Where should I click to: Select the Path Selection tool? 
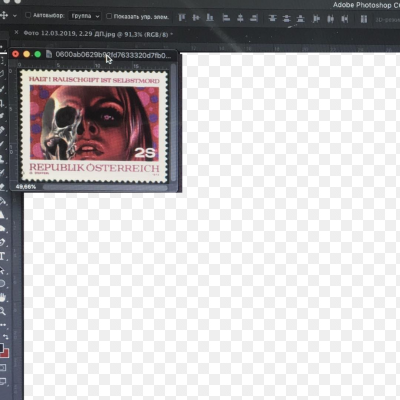[x=2, y=270]
